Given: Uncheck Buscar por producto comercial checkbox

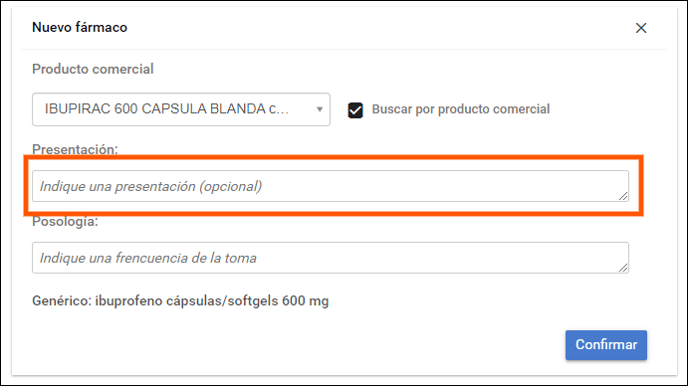Looking at the screenshot, I should tap(355, 110).
